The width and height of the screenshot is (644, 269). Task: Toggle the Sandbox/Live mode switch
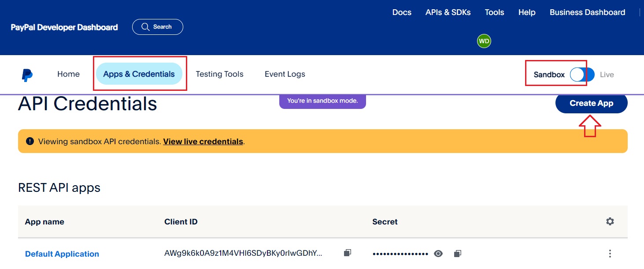tap(582, 75)
